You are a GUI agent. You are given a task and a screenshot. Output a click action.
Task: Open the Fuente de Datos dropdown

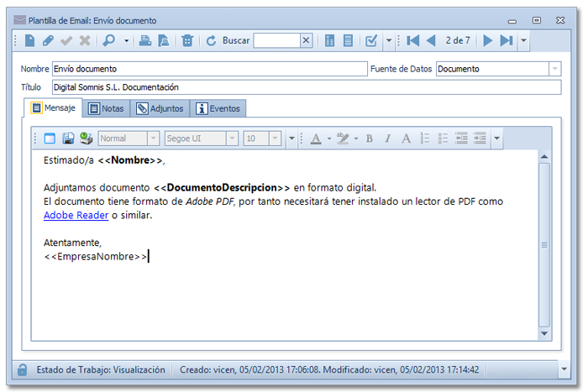tap(554, 69)
